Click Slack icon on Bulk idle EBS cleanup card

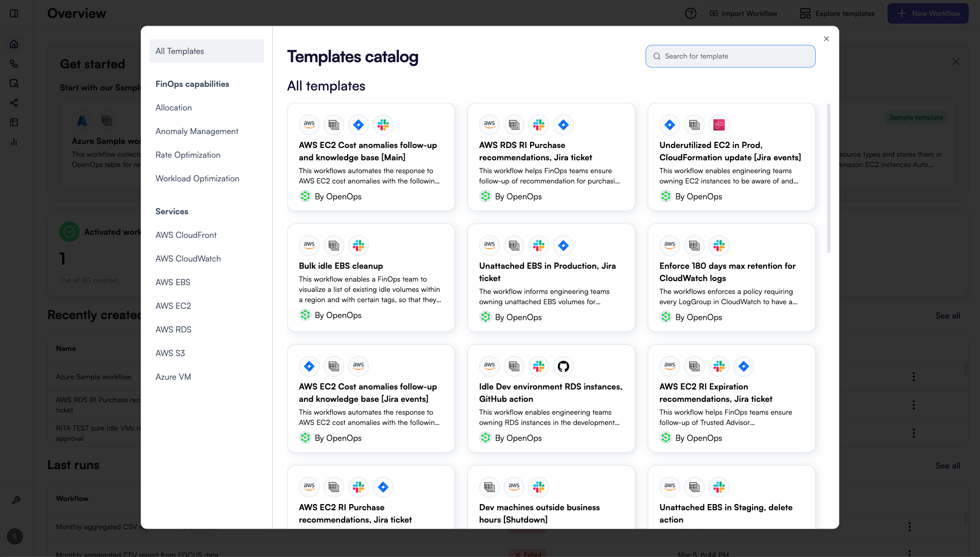coord(359,246)
